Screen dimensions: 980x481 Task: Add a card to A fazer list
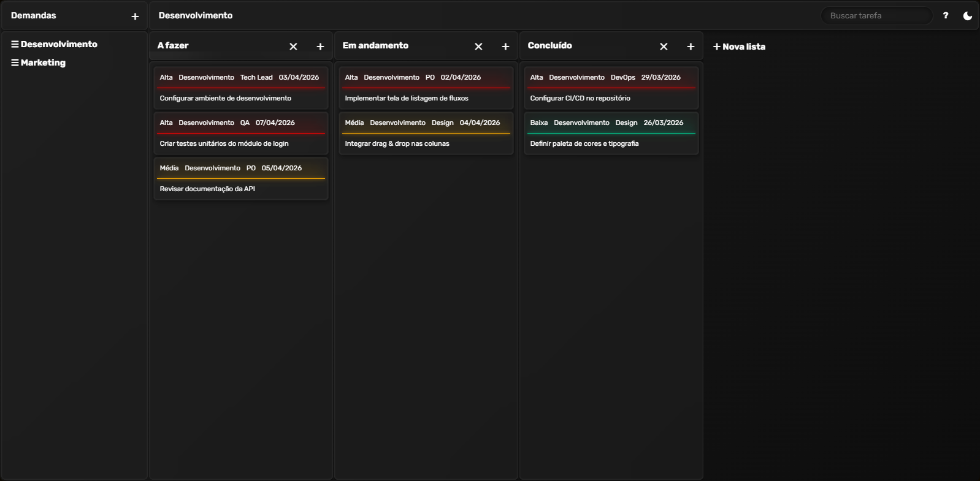(x=320, y=47)
